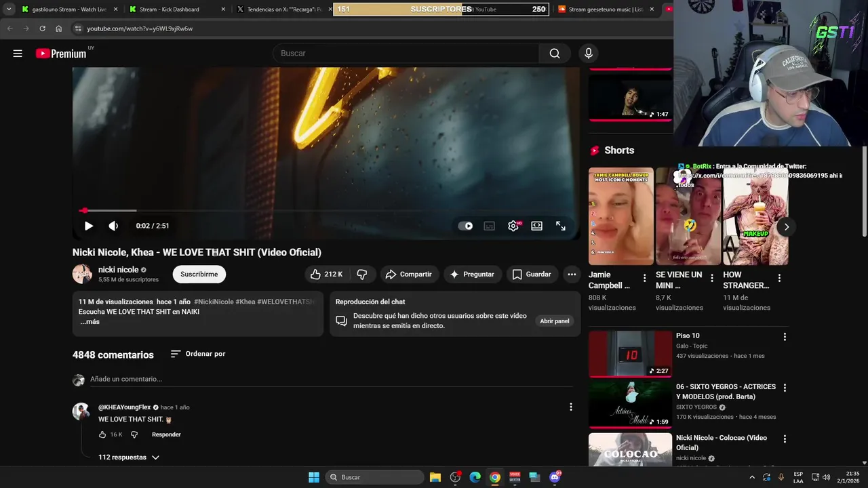
Task: Click the #Khea hashtag
Action: 245,302
